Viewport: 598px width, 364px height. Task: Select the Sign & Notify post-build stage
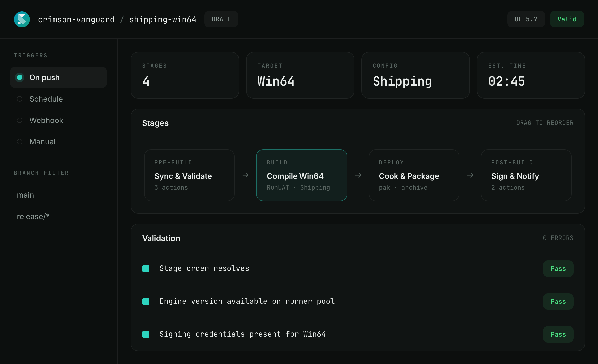[x=526, y=175]
